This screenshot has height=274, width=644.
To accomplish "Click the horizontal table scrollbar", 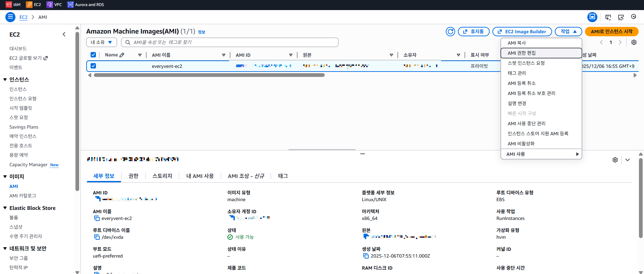I will [209, 75].
